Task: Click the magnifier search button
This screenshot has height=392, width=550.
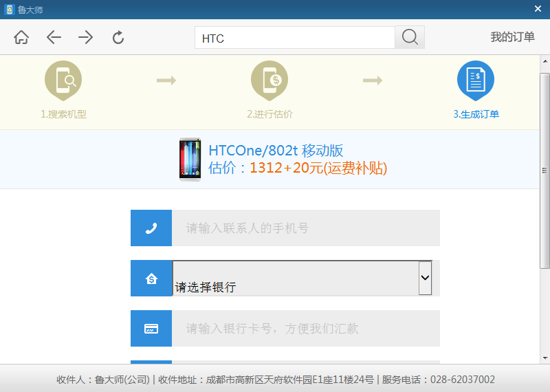Action: 410,37
